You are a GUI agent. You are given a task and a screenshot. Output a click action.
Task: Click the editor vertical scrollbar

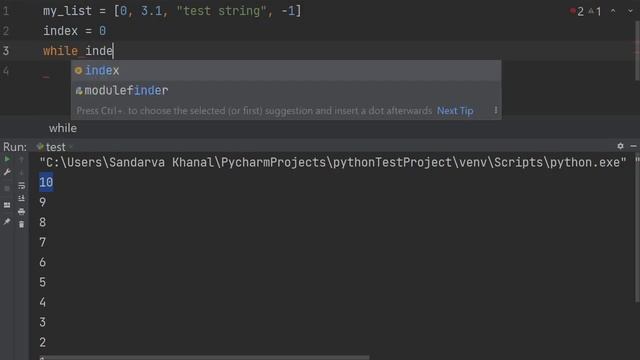637,51
